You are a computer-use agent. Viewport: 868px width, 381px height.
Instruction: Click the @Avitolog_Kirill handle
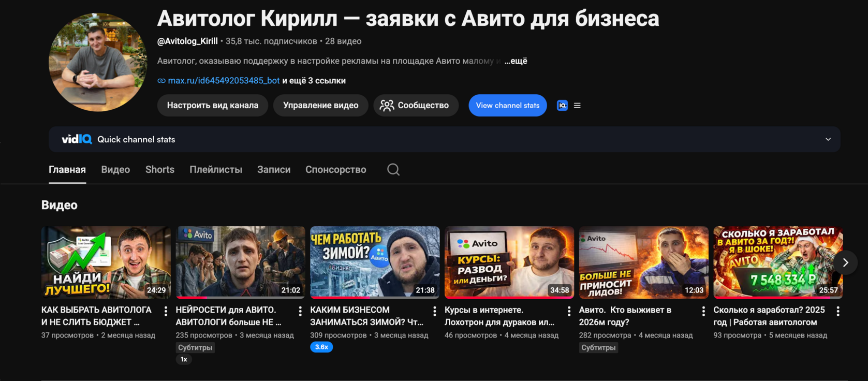187,41
